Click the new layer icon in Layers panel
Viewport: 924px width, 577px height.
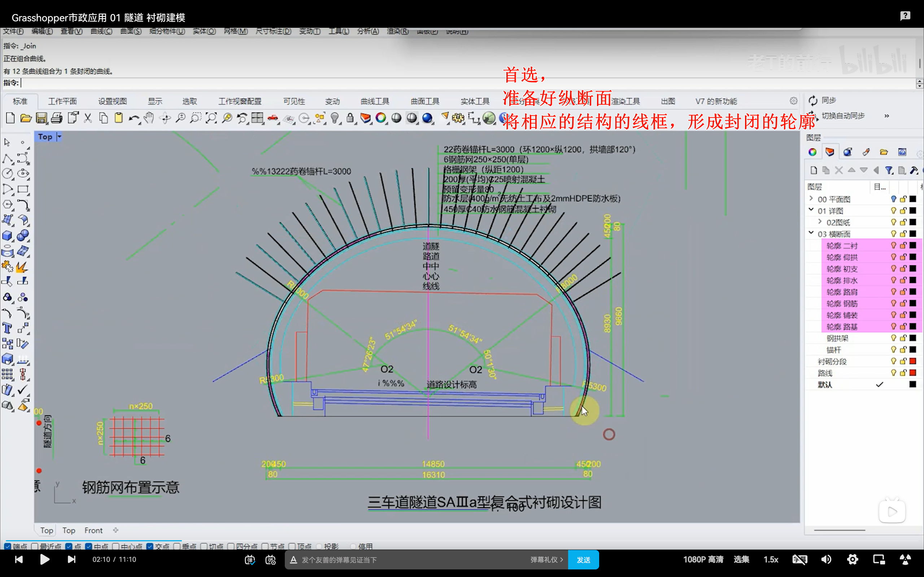click(813, 170)
